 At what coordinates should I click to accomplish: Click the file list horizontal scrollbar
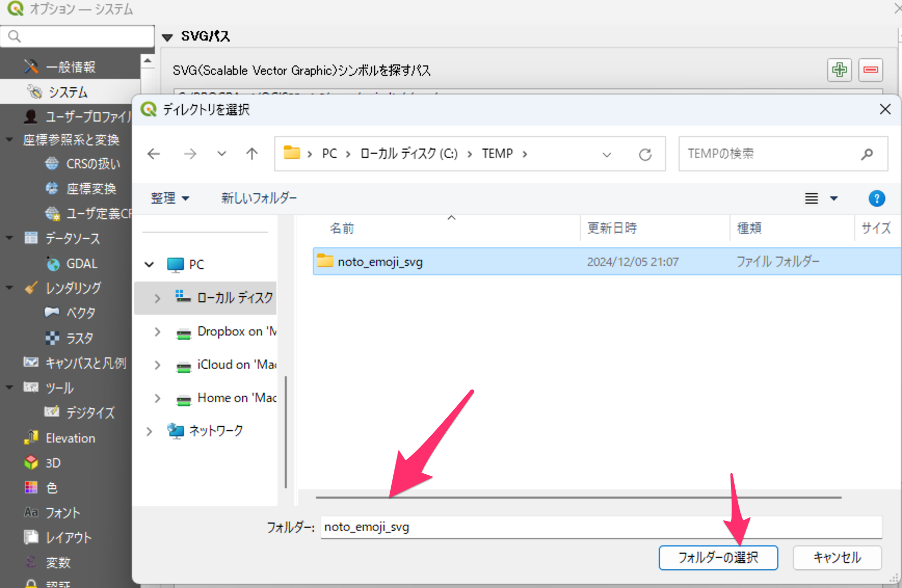tap(578, 498)
